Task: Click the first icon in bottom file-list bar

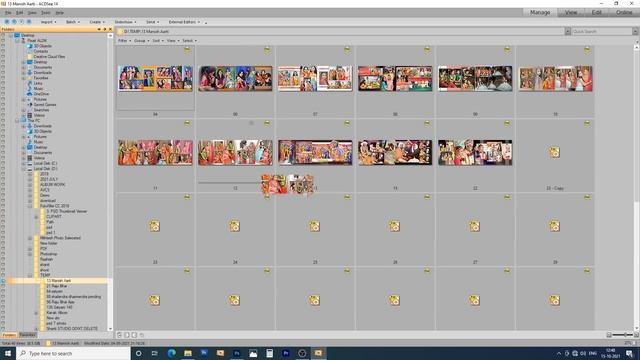Action: pyautogui.click(x=119, y=335)
